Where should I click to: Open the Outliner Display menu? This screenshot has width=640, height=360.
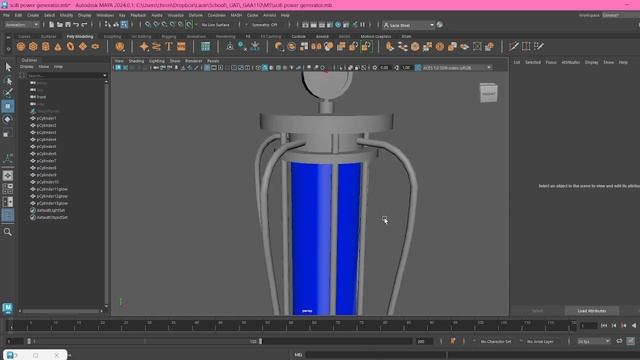[27, 67]
